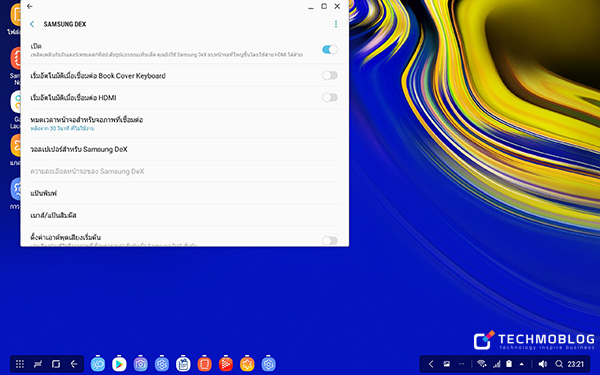Enable auto start when HDMI connected
600x375 pixels.
coord(329,98)
